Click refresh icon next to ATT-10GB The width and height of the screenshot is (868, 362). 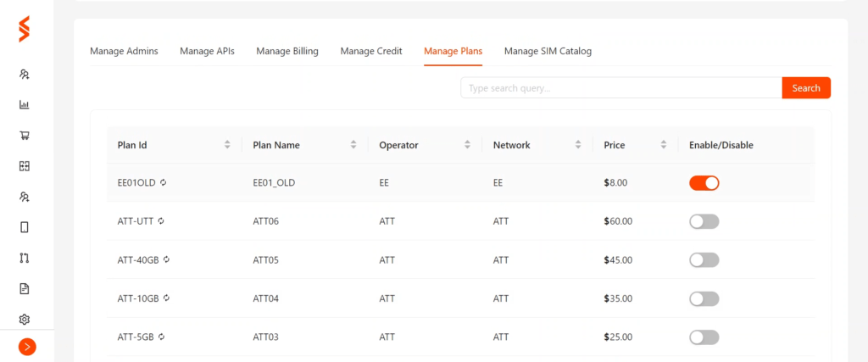[167, 298]
